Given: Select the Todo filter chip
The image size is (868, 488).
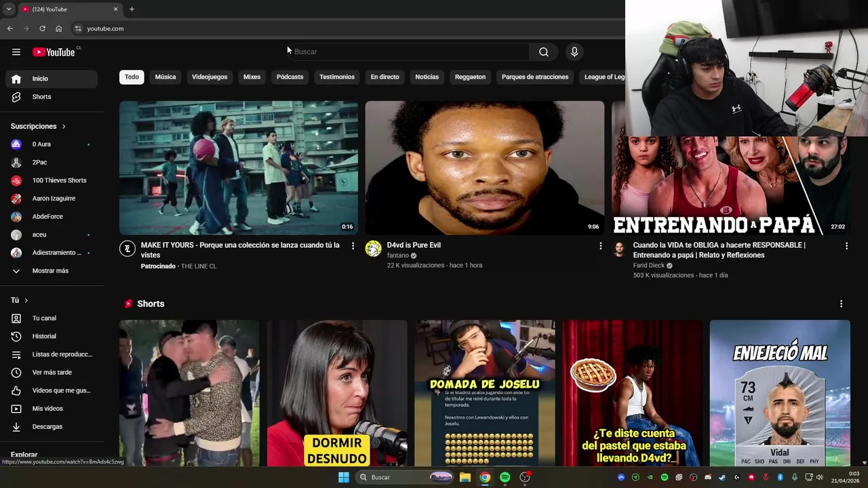Looking at the screenshot, I should coord(132,77).
